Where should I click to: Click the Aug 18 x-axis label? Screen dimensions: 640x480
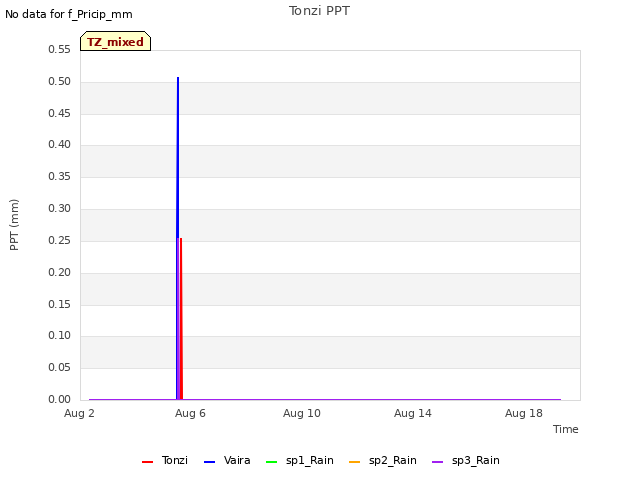click(524, 413)
